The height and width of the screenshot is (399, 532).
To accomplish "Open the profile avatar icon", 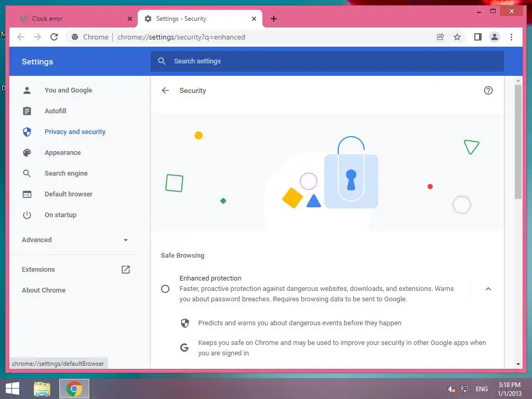I will pyautogui.click(x=495, y=37).
